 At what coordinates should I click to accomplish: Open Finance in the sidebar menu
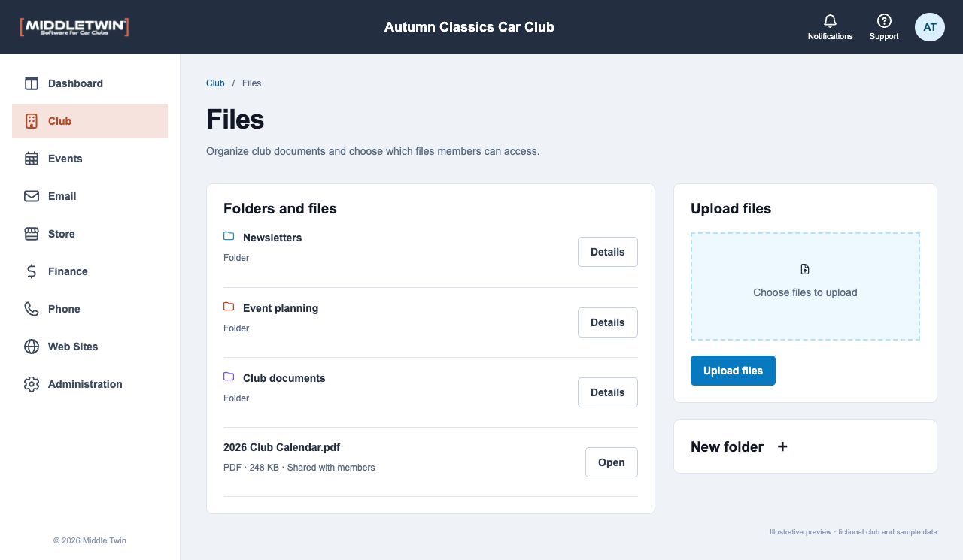click(90, 271)
